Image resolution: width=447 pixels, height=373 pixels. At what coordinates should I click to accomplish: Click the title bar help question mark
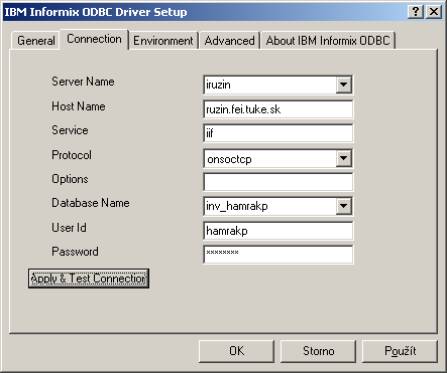415,12
